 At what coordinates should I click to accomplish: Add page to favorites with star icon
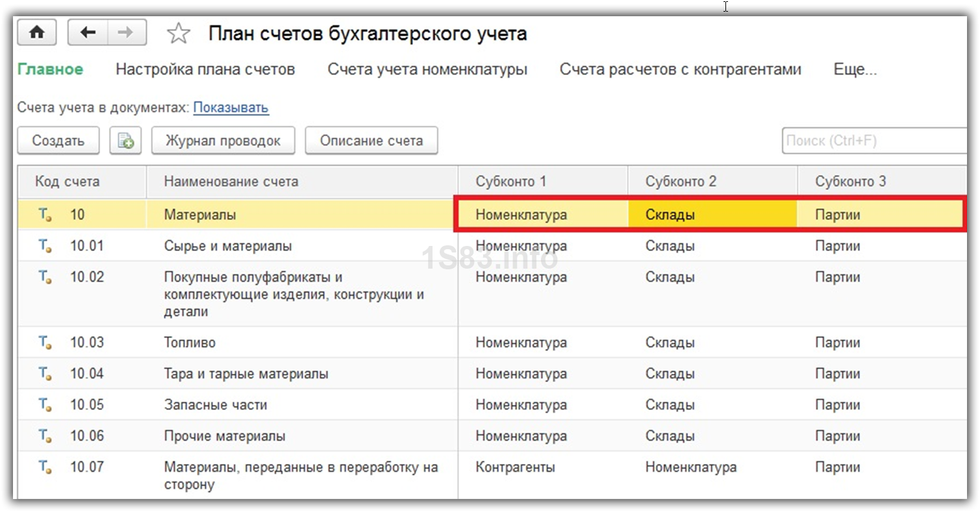pyautogui.click(x=178, y=34)
